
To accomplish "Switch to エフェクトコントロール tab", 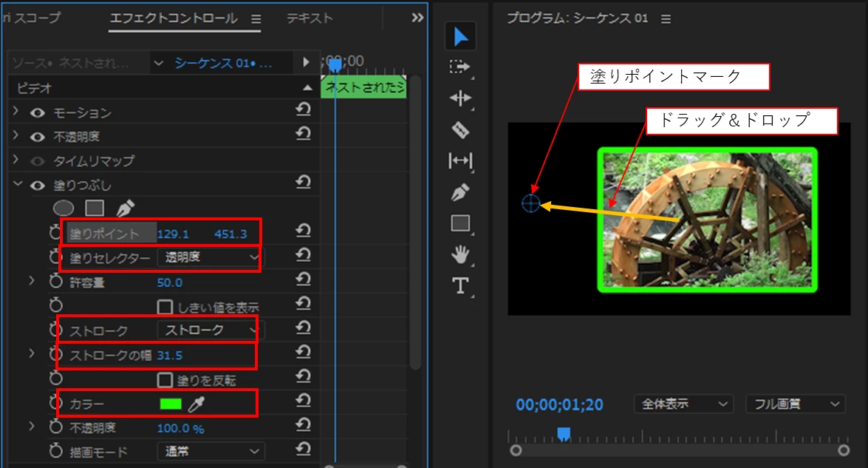I will coord(174,18).
